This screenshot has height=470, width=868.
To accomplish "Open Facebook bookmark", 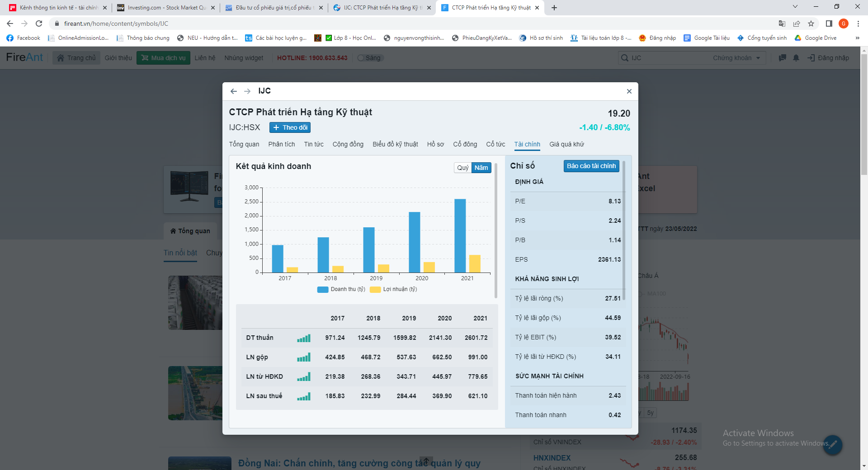I will tap(24, 38).
